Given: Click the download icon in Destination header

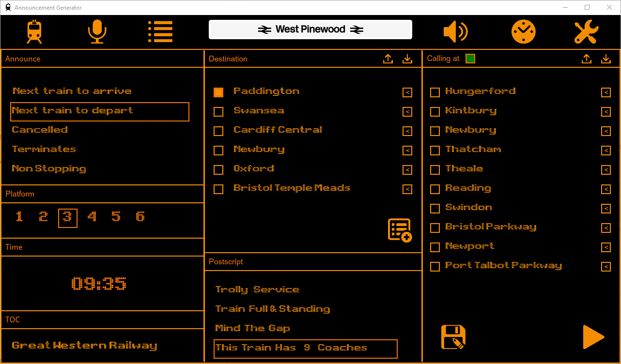Looking at the screenshot, I should click(407, 59).
